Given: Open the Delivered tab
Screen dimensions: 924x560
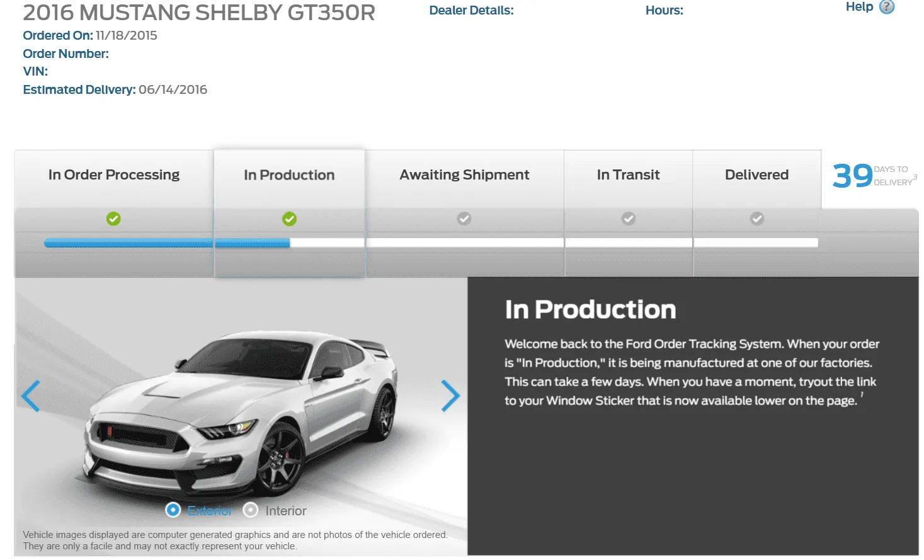Looking at the screenshot, I should pyautogui.click(x=757, y=175).
